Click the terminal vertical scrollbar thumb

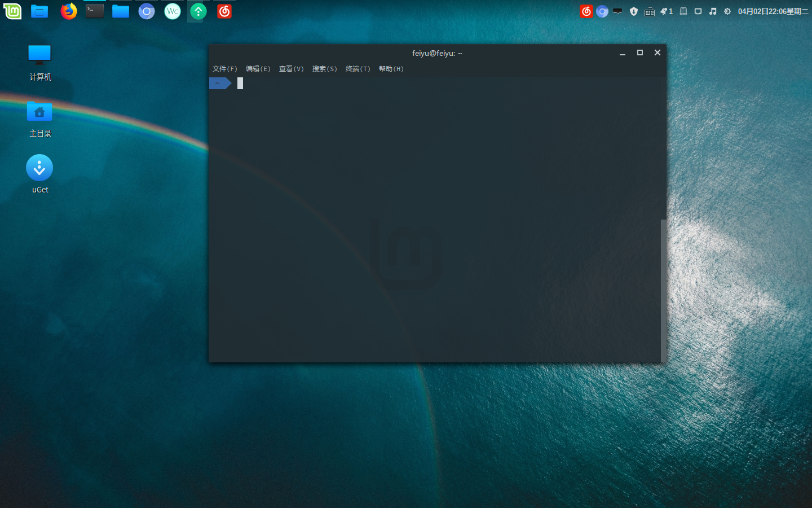[x=664, y=291]
